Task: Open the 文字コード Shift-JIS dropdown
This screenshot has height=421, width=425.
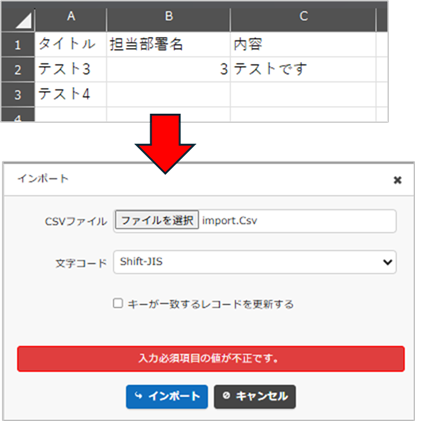Action: tap(255, 262)
